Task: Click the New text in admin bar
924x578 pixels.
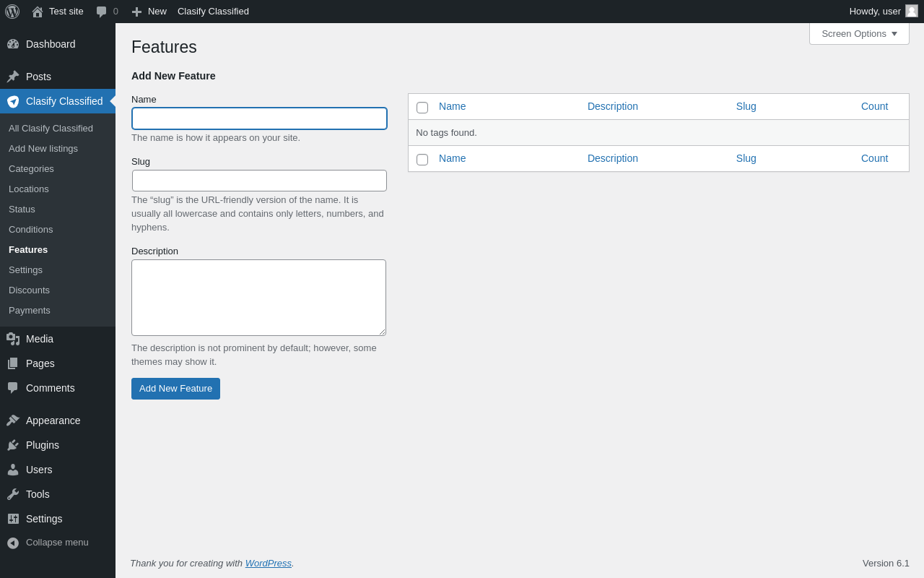Action: click(x=157, y=12)
